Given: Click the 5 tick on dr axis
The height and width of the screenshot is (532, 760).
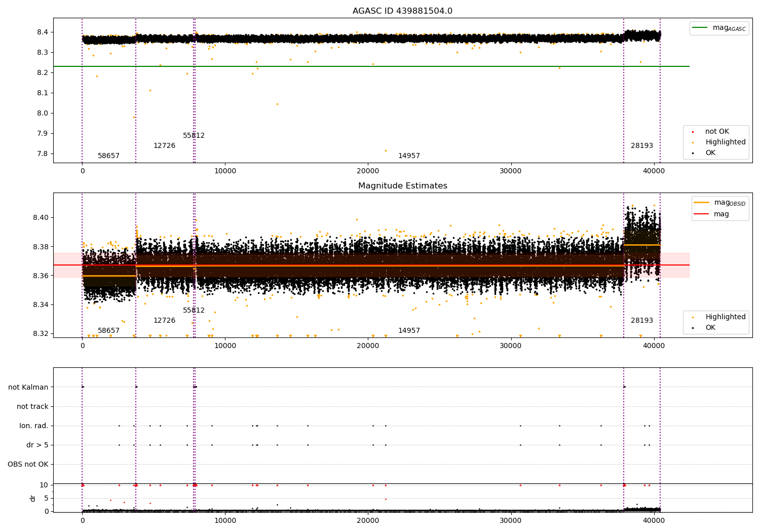Looking at the screenshot, I should (x=47, y=499).
